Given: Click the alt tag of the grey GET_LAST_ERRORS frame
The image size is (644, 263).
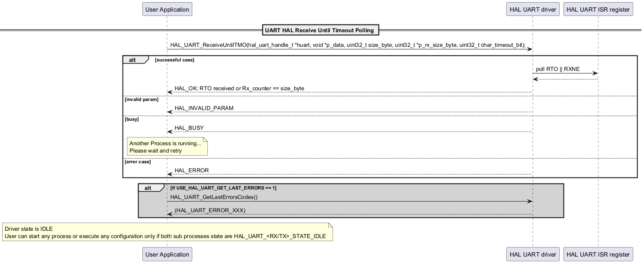Looking at the screenshot, I should (151, 188).
